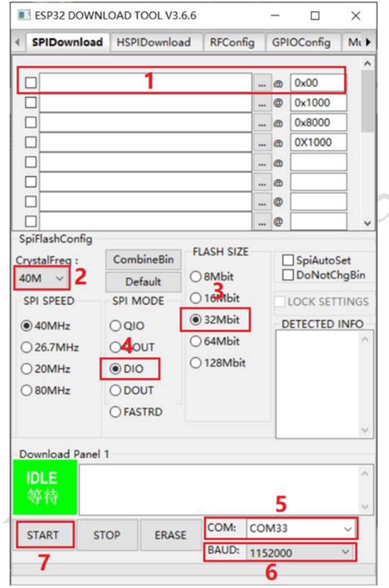Click the browse button for the 0x1000 row
Image resolution: width=389 pixels, height=588 pixels.
tap(262, 103)
